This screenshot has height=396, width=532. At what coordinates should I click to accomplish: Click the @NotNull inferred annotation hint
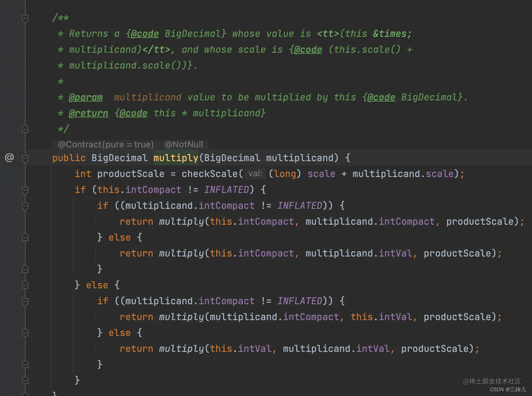pos(184,145)
